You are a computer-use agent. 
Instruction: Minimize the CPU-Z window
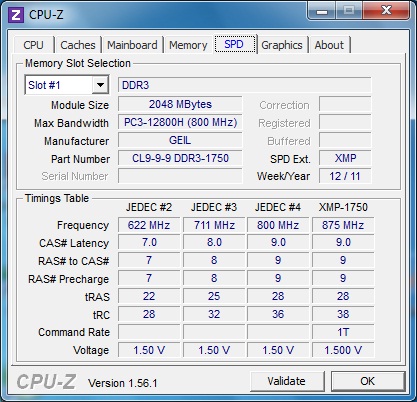[x=322, y=11]
